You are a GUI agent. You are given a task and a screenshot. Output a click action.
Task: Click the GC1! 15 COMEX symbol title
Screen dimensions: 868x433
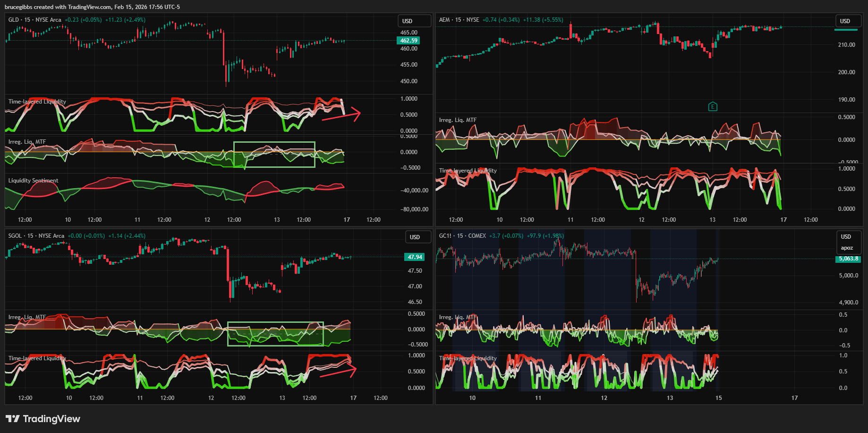coord(462,236)
